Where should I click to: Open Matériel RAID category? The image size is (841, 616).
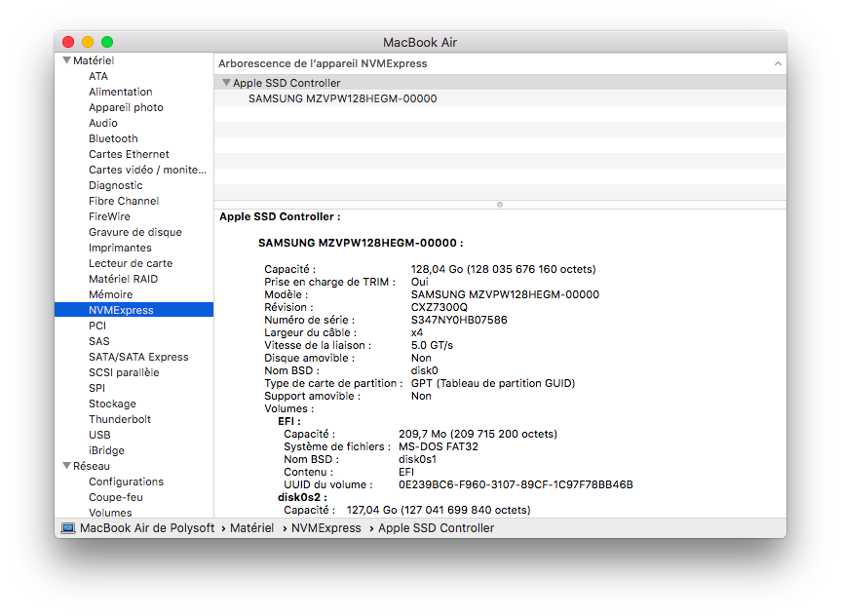(x=124, y=279)
